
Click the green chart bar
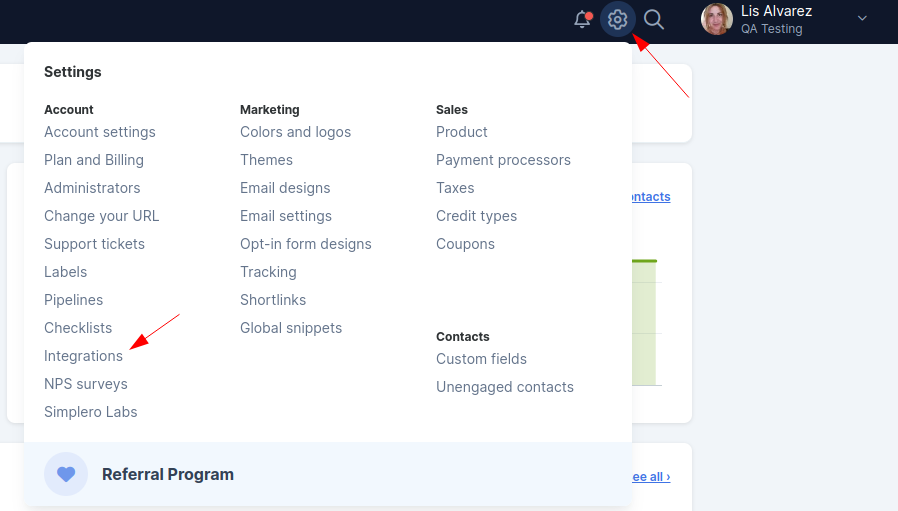[x=644, y=323]
